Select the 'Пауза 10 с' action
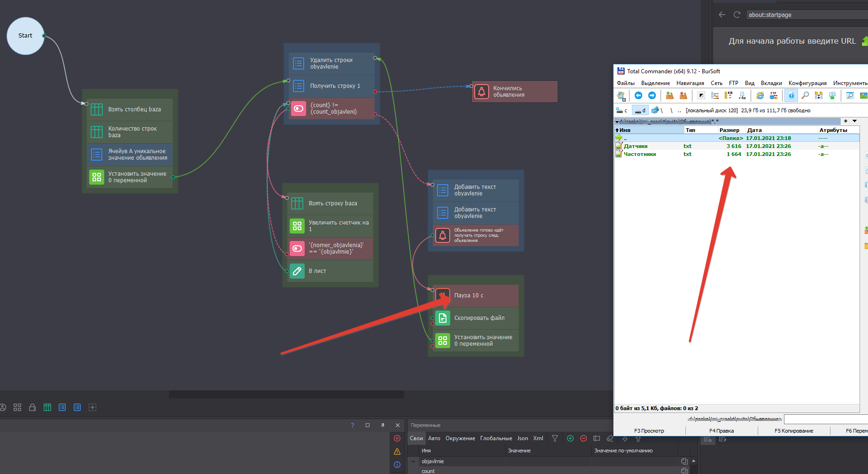Viewport: 868px width, 474px height. point(476,295)
